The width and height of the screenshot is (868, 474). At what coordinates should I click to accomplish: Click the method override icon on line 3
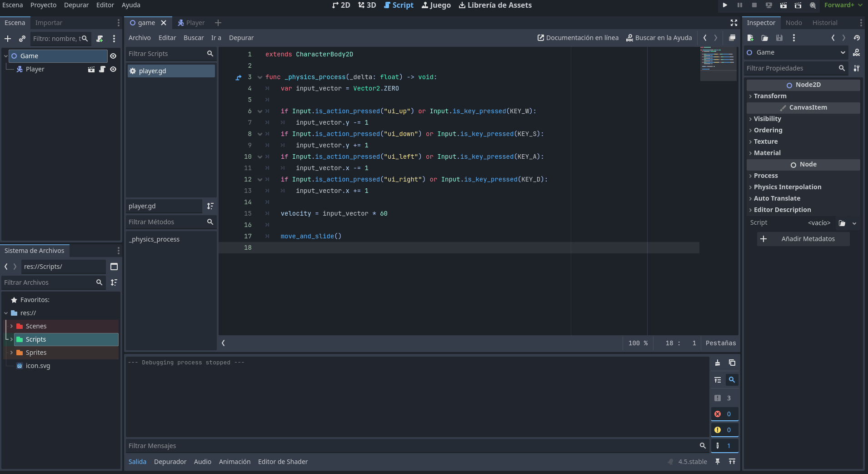pos(239,77)
